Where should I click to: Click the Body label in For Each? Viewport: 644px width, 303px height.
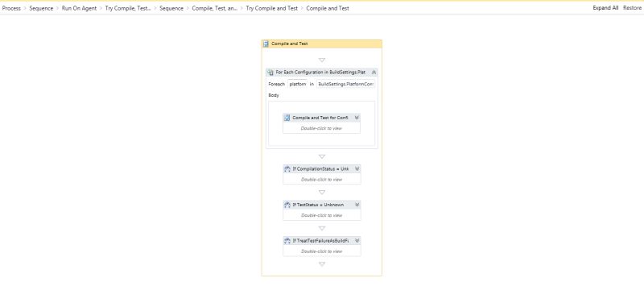pyautogui.click(x=274, y=95)
